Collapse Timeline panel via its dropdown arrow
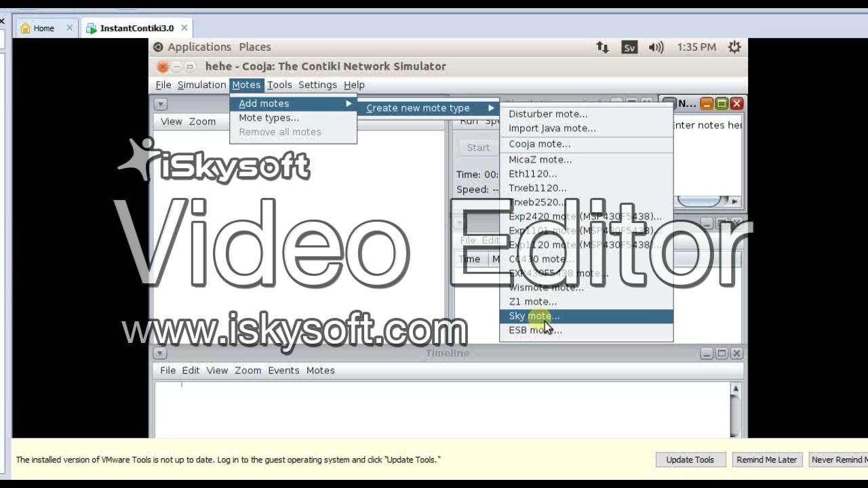 point(160,353)
